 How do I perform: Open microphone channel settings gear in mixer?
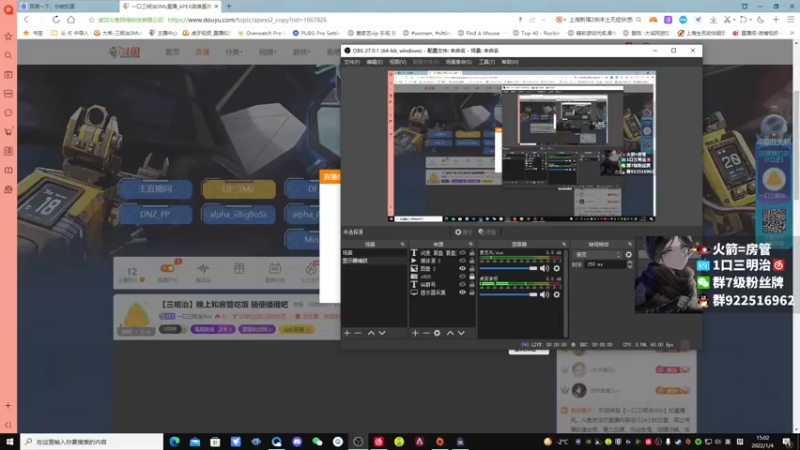click(557, 268)
